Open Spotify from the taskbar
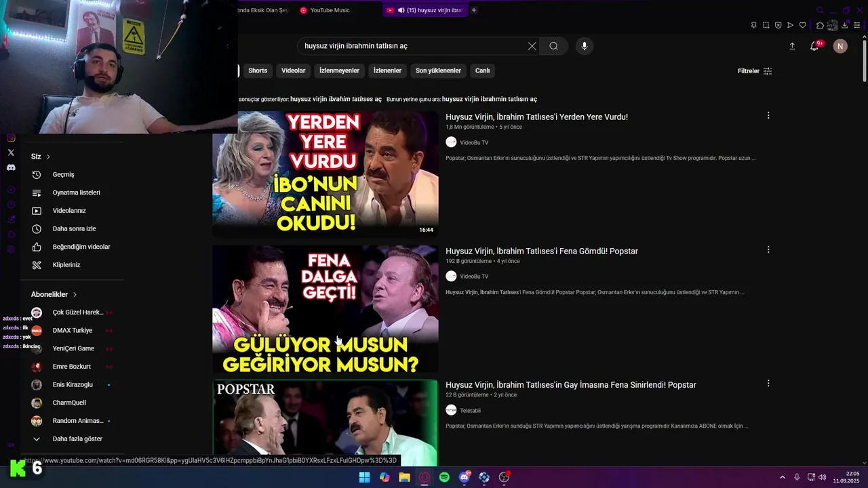Screen dimensions: 868x488 (x=444, y=477)
